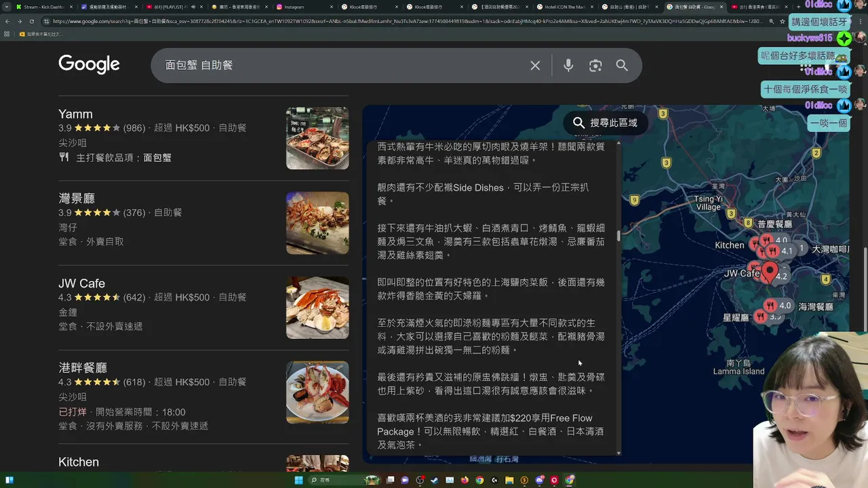Click the 面包蟹 featured menu item text

pyautogui.click(x=157, y=158)
